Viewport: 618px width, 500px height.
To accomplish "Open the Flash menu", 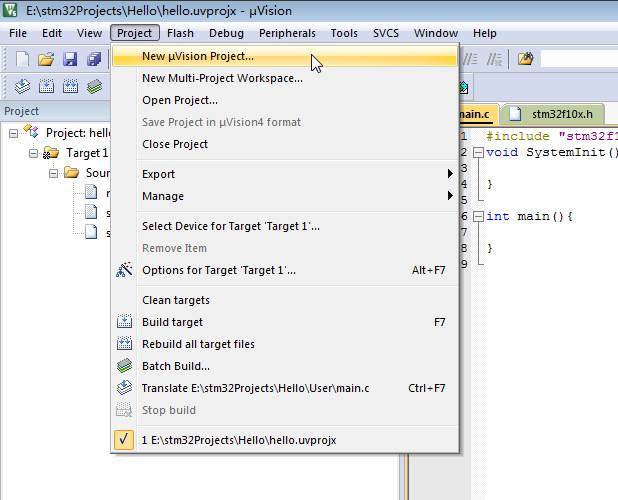I will point(180,33).
